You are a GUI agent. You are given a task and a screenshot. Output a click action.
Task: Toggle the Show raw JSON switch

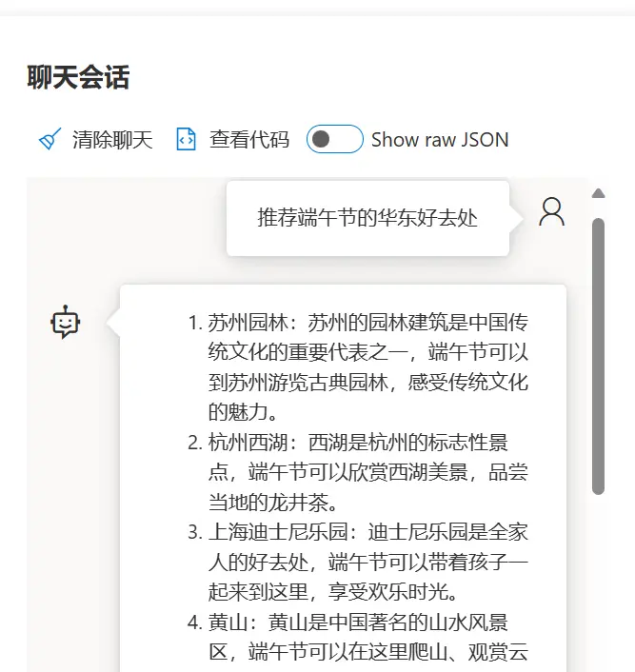[x=335, y=139]
